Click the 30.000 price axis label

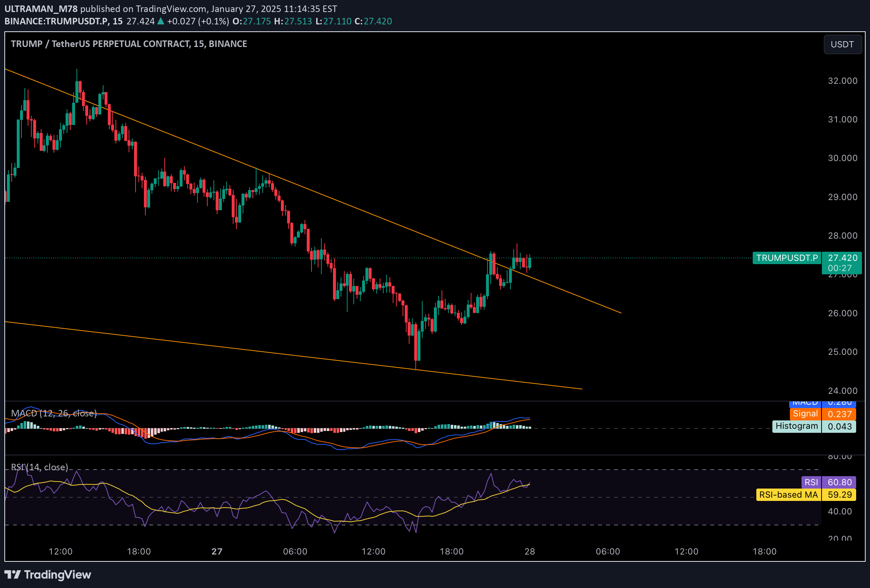[x=842, y=158]
